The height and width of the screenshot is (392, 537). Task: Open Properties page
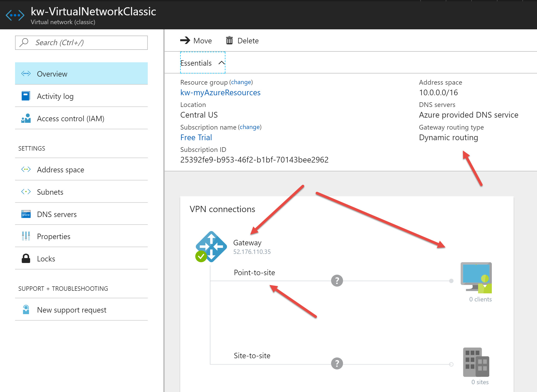click(81, 236)
